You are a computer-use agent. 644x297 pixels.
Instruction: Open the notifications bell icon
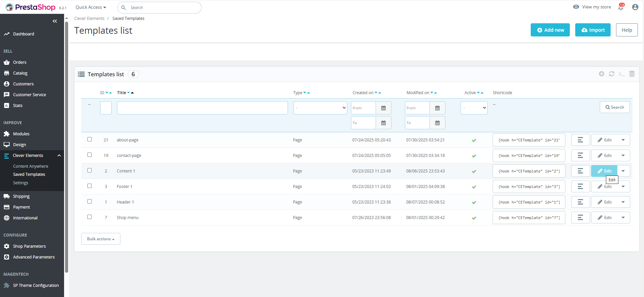[621, 7]
